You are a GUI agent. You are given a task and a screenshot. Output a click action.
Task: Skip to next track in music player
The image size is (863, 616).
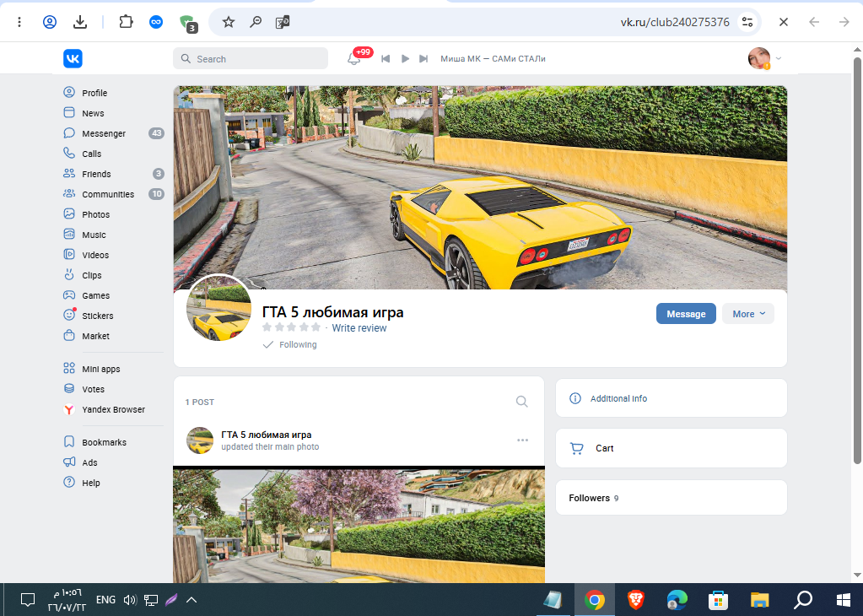click(423, 58)
